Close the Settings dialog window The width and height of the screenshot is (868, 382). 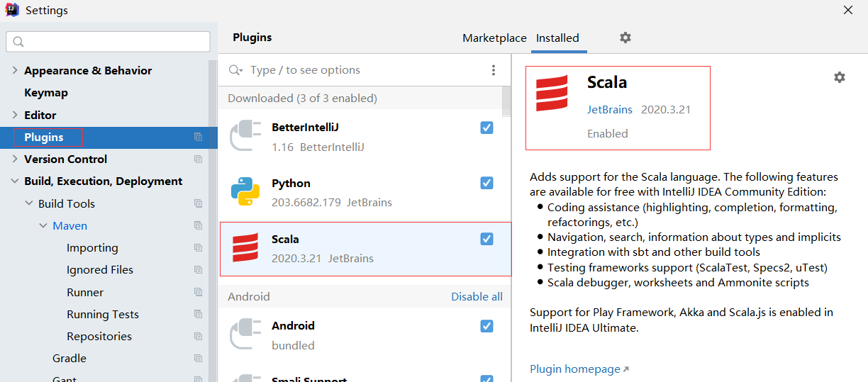tap(847, 10)
